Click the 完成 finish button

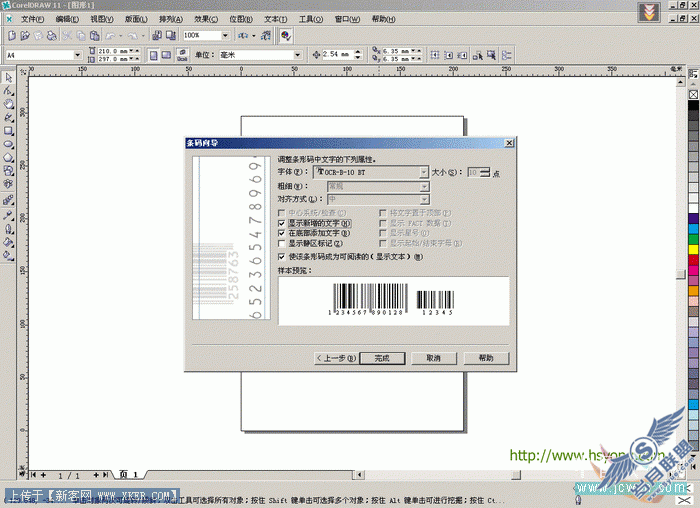[382, 358]
